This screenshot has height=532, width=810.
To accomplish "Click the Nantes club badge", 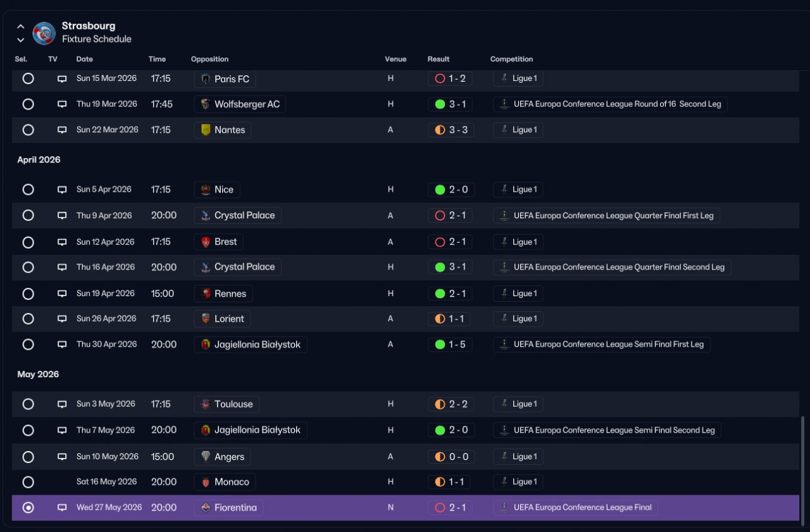I will point(205,130).
